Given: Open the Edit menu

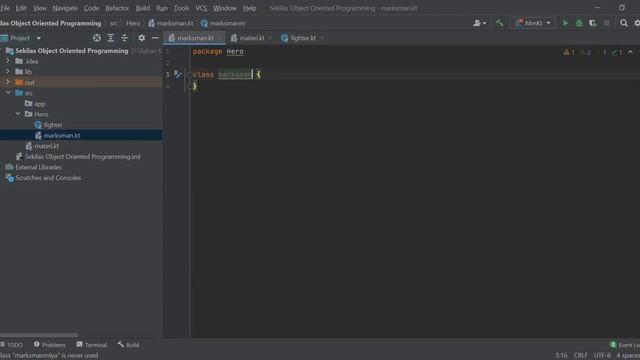Looking at the screenshot, I should [21, 8].
